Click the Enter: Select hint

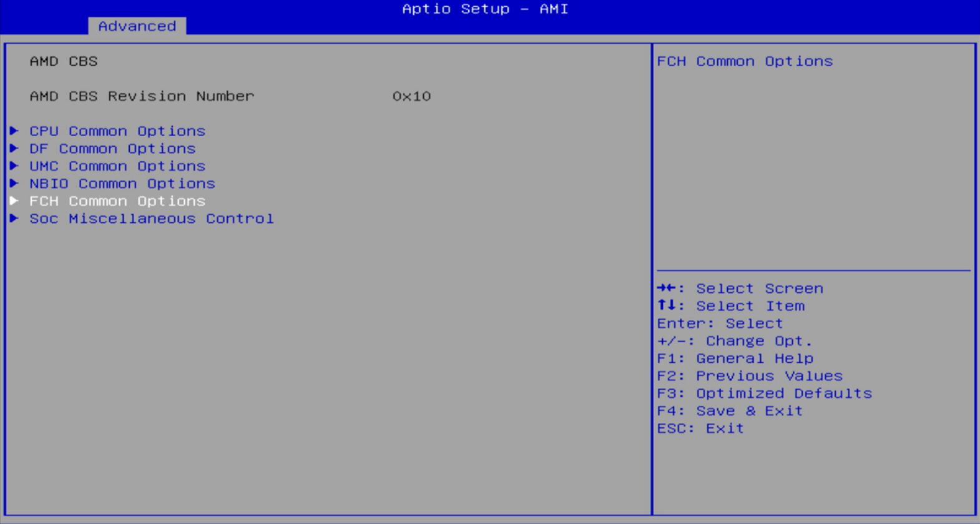coord(720,324)
